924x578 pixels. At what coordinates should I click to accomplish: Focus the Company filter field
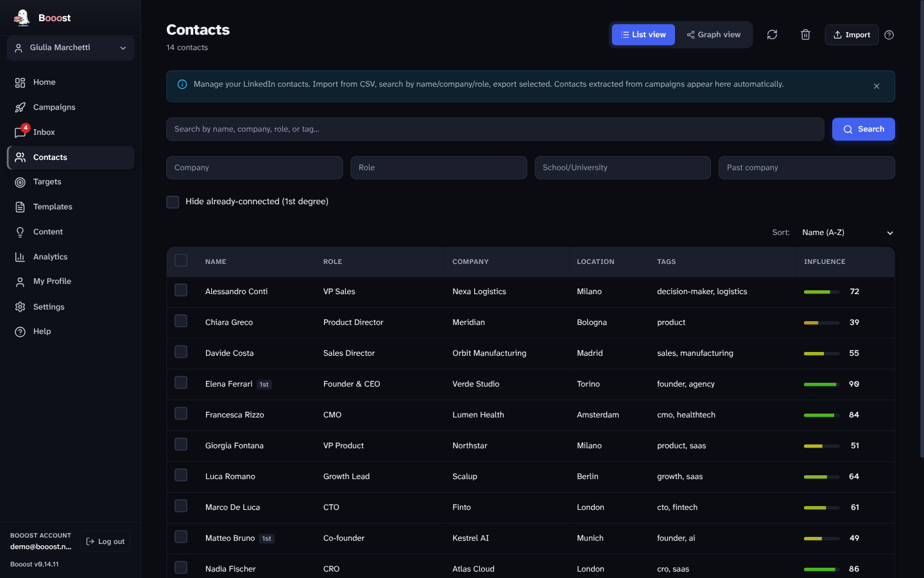point(254,168)
